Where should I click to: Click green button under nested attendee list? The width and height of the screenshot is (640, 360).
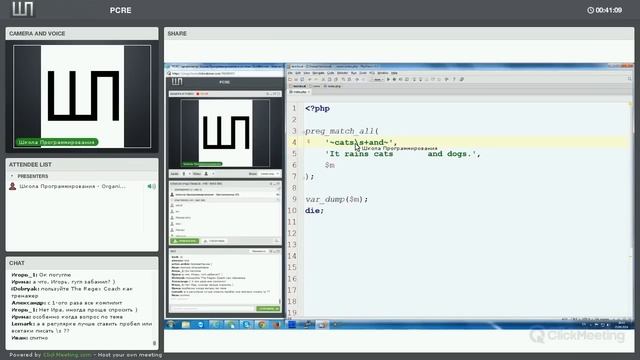tap(184, 241)
